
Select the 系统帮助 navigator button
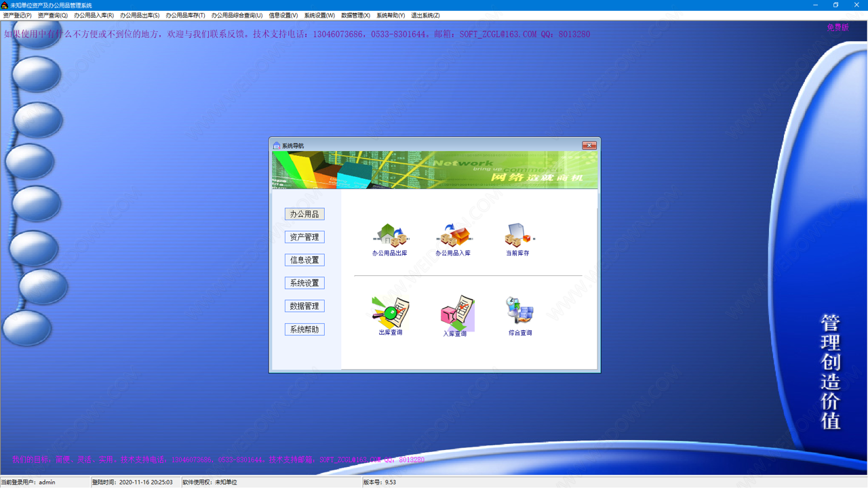coord(304,329)
